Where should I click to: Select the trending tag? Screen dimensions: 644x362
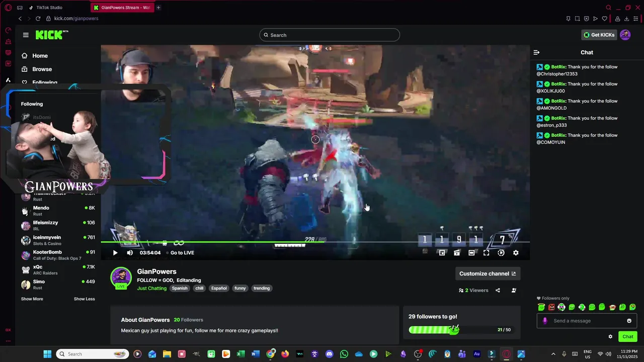click(x=262, y=289)
